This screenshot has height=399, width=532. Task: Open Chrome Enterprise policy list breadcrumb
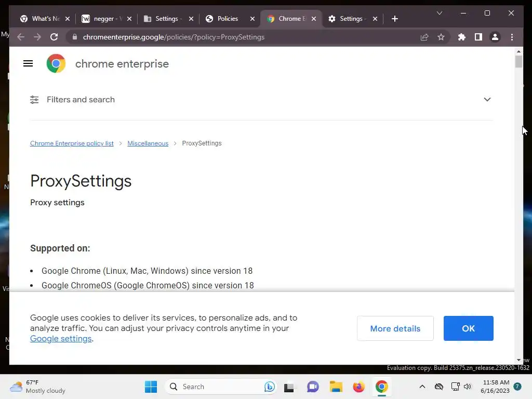72,143
